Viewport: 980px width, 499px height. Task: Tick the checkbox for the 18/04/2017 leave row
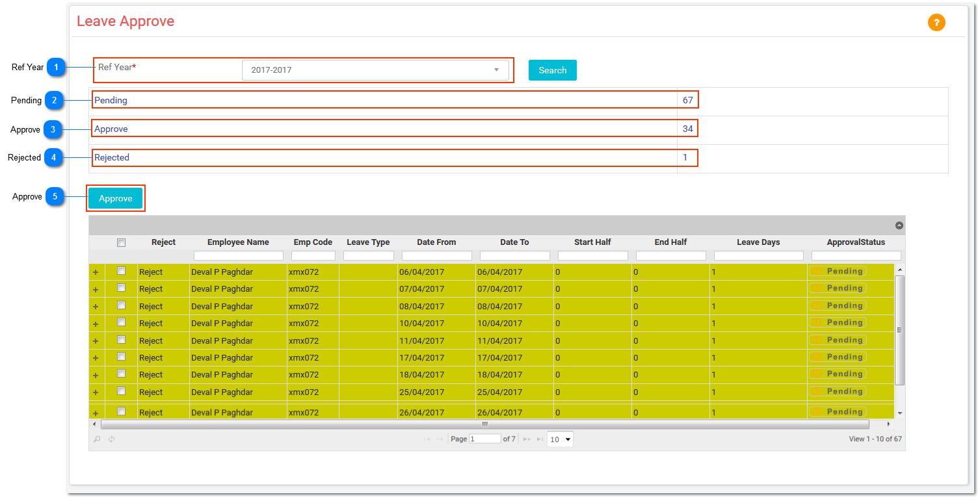point(121,374)
